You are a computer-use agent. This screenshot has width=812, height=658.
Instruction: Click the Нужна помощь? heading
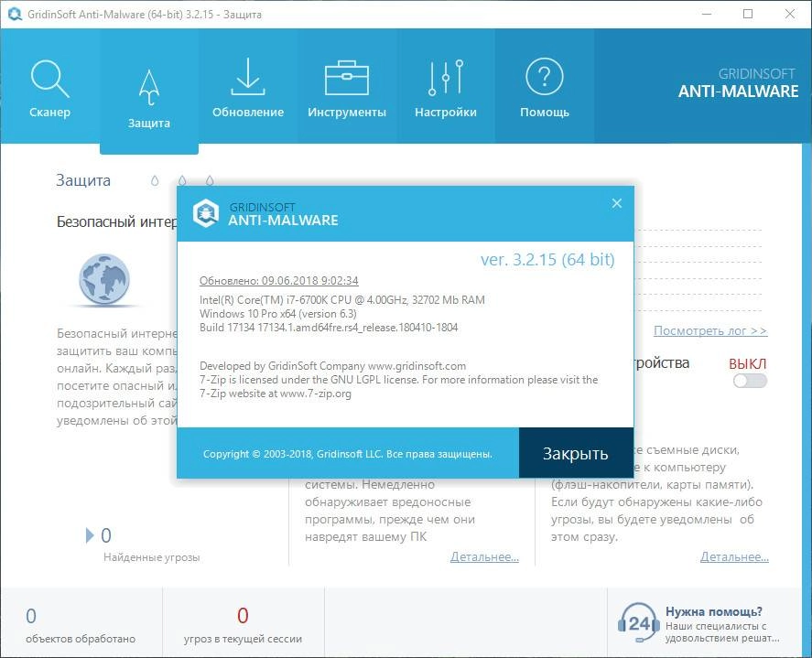pos(714,611)
